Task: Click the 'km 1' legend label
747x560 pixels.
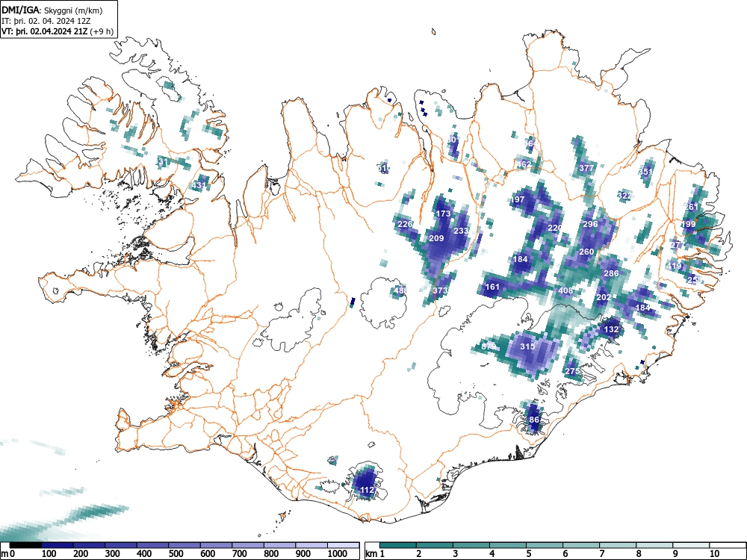Action: click(376, 554)
